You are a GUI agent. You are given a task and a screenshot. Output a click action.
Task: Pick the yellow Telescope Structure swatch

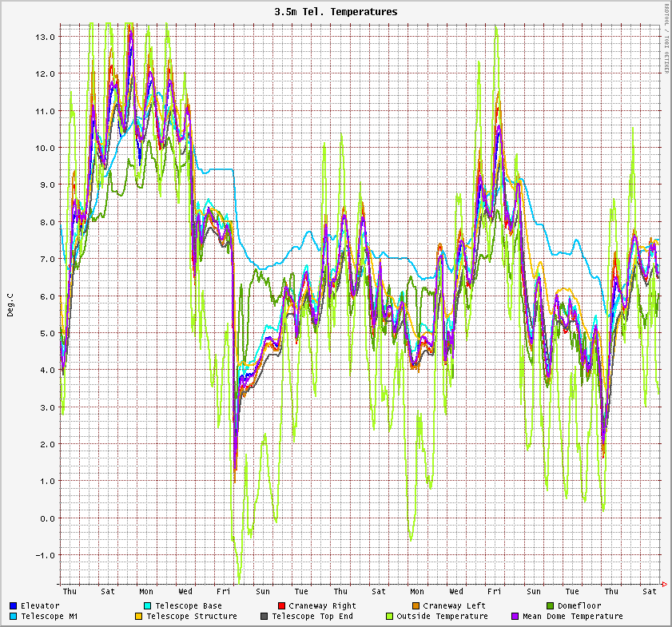pyautogui.click(x=138, y=617)
